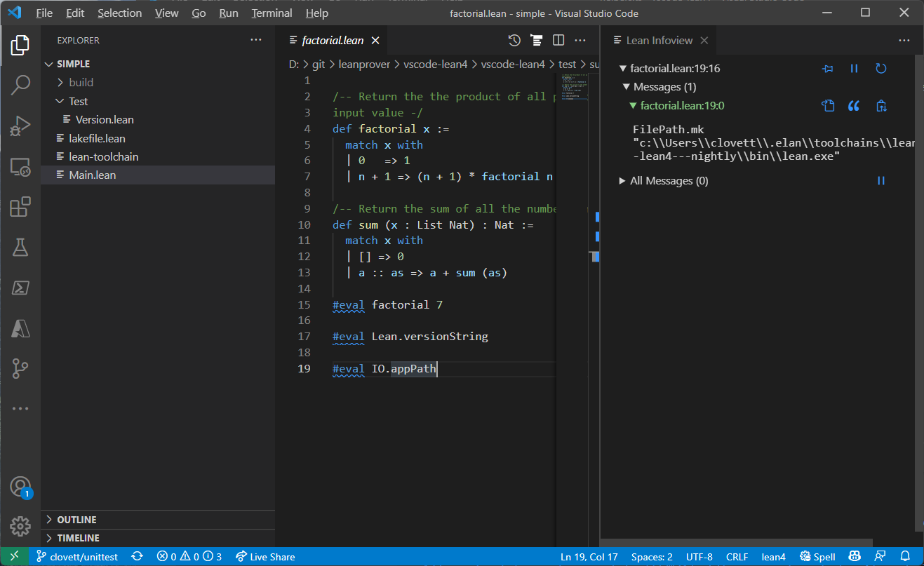Pin the Lean Infoview to factorial.lean:19:16

pyautogui.click(x=828, y=68)
